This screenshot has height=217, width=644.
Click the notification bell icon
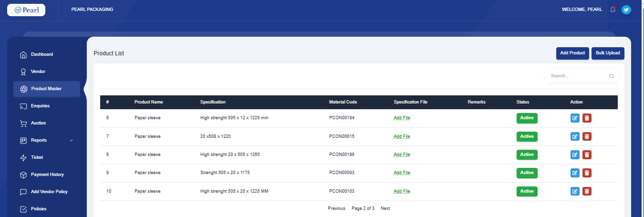point(613,10)
